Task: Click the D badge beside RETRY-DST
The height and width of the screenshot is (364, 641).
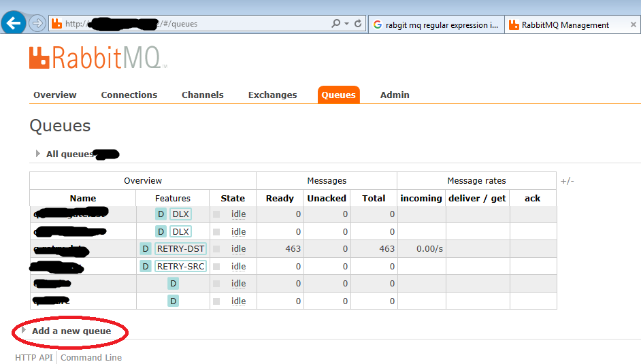Action: click(145, 249)
